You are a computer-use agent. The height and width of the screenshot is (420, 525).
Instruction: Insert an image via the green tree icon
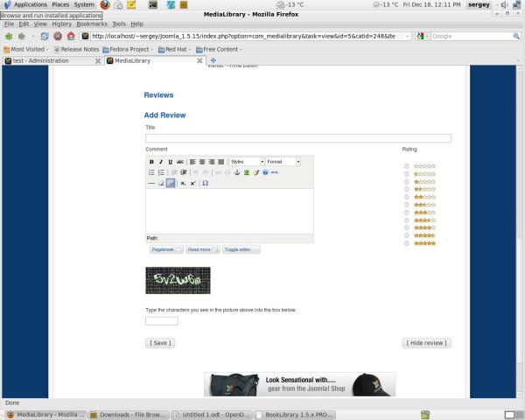(247, 172)
